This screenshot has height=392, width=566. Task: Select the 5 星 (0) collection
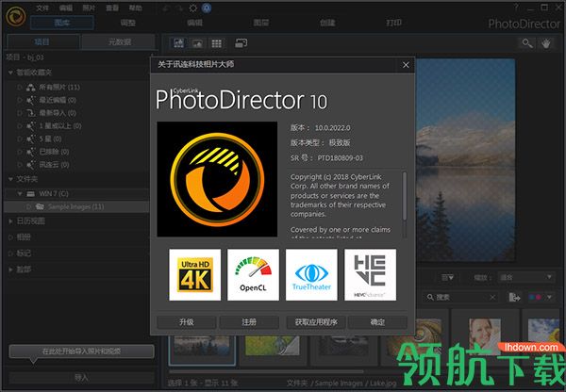click(50, 139)
